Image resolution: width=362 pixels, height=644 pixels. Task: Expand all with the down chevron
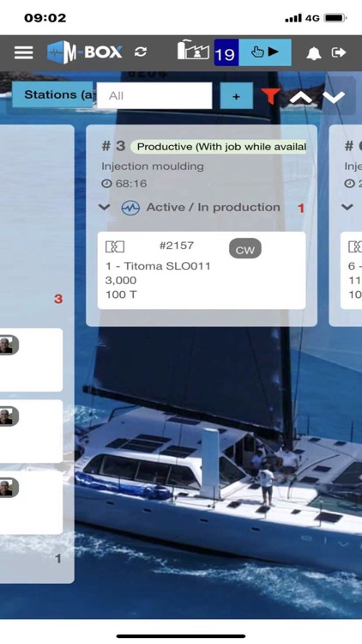(x=334, y=98)
